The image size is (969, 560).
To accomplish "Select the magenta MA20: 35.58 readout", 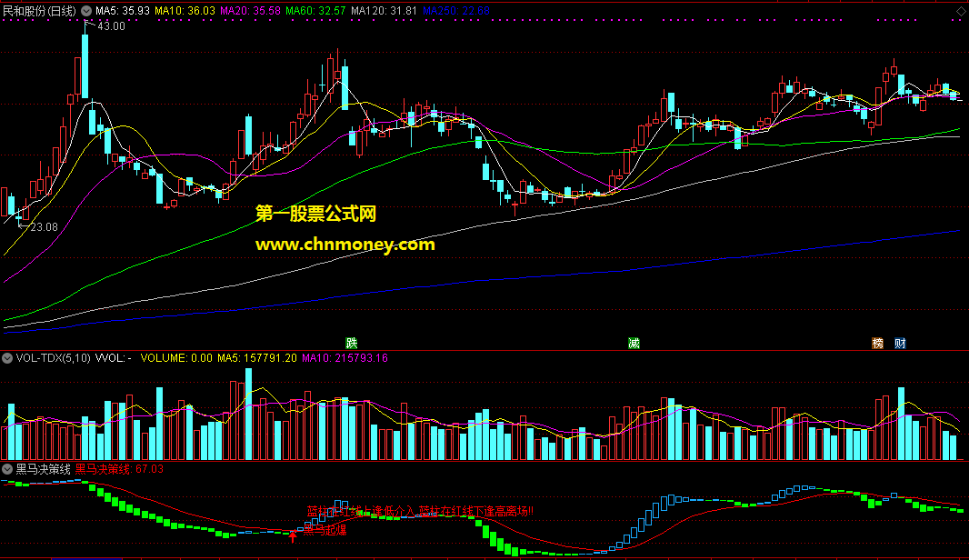I will tap(250, 11).
